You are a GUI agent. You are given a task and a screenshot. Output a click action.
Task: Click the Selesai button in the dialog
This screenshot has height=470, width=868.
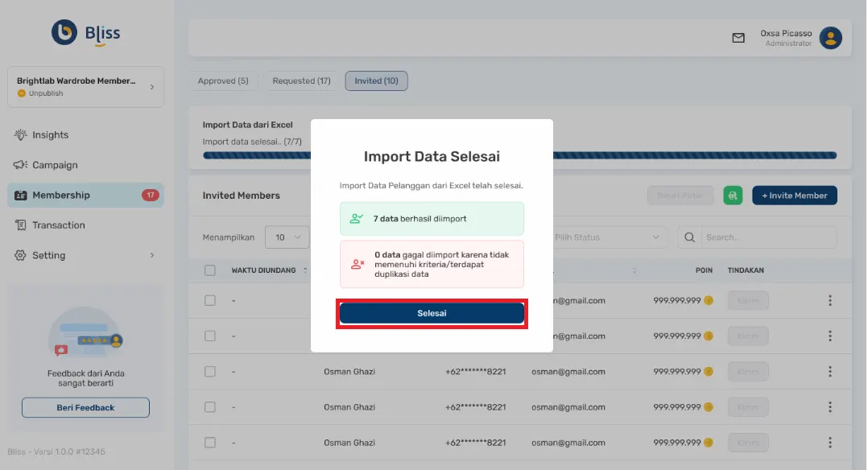pos(432,313)
